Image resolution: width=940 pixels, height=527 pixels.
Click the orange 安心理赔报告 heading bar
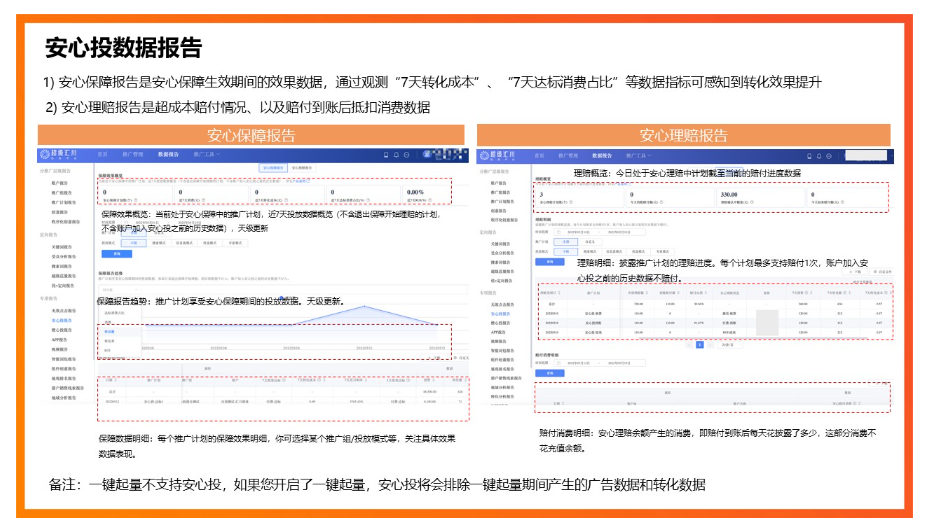pyautogui.click(x=683, y=135)
